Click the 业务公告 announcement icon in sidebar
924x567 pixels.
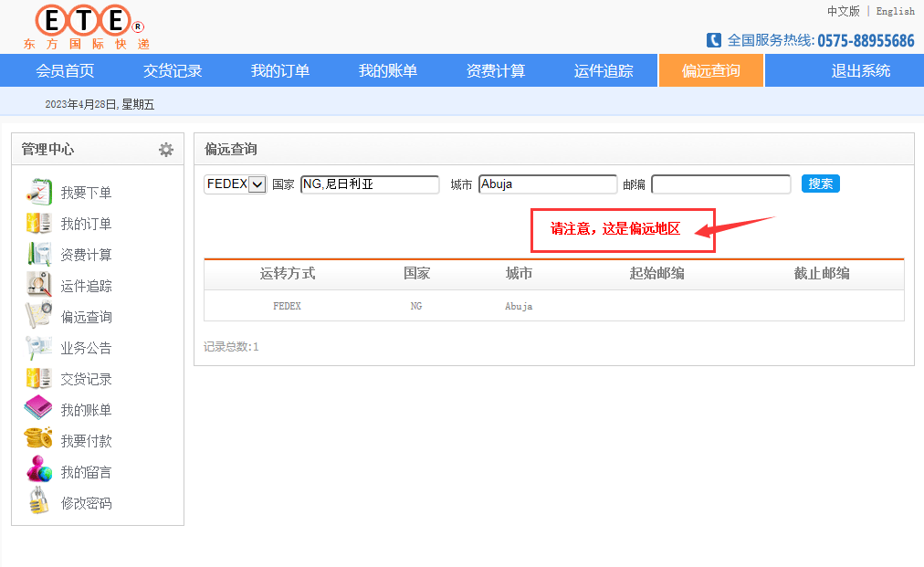(x=39, y=348)
